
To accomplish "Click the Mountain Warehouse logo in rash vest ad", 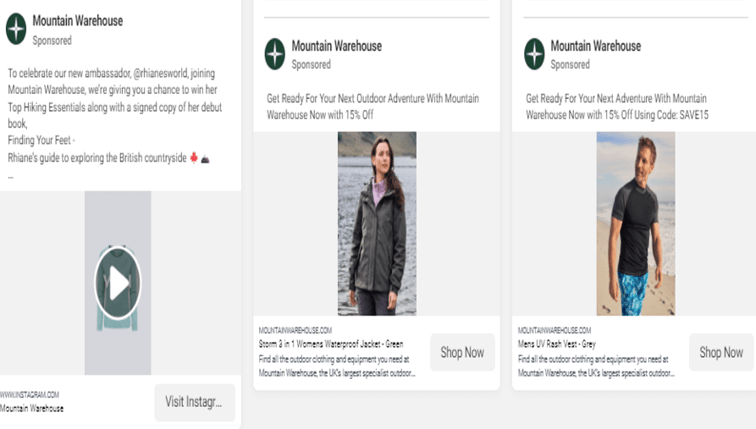I will point(534,54).
